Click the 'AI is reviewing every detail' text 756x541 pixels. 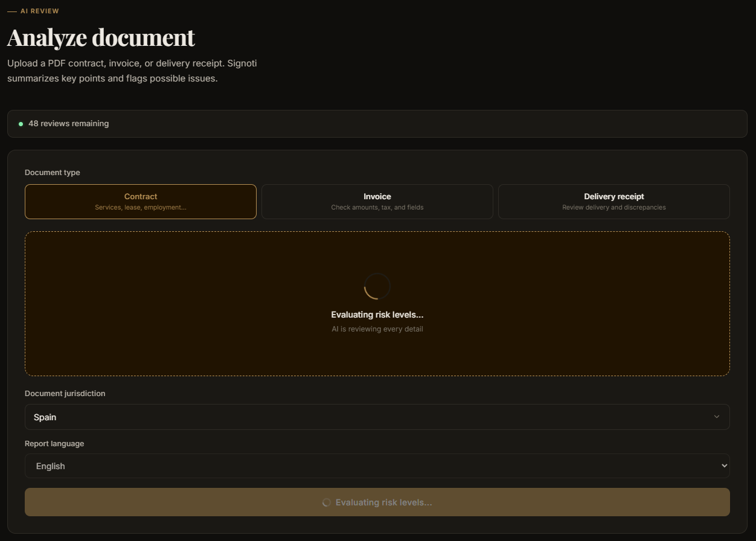click(x=377, y=329)
